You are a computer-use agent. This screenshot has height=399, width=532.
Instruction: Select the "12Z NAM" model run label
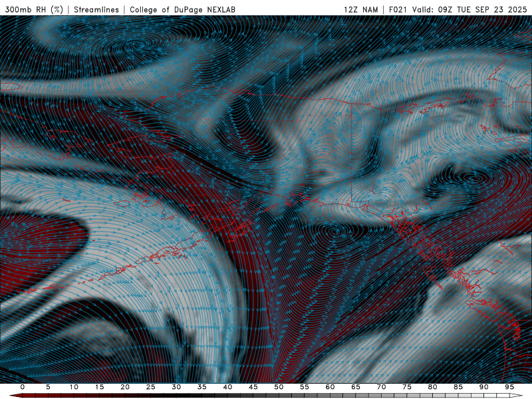[360, 10]
